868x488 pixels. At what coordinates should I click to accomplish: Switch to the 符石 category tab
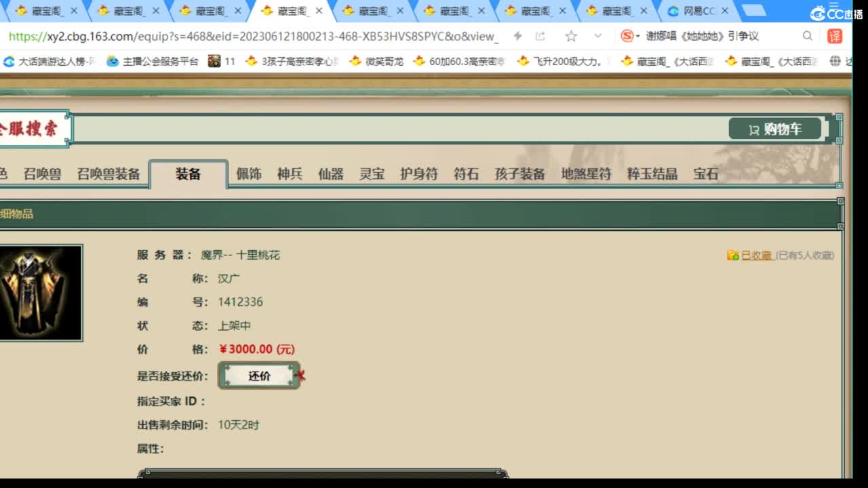[467, 174]
